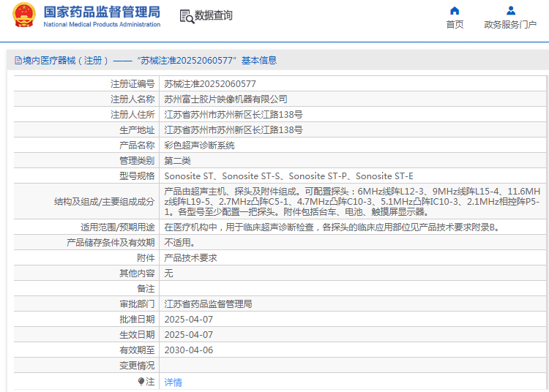Click the 型号规格 label

pos(137,176)
